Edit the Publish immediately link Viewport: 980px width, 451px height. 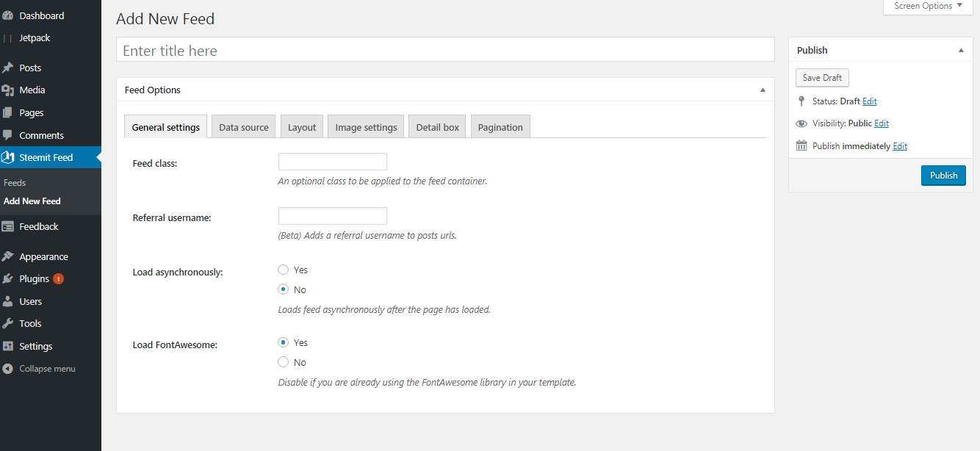pyautogui.click(x=900, y=146)
